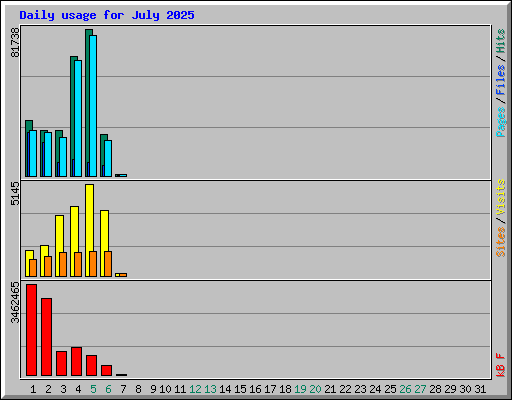Click the day 3 cyan pages bar
The width and height of the screenshot is (512, 400).
coord(63,157)
